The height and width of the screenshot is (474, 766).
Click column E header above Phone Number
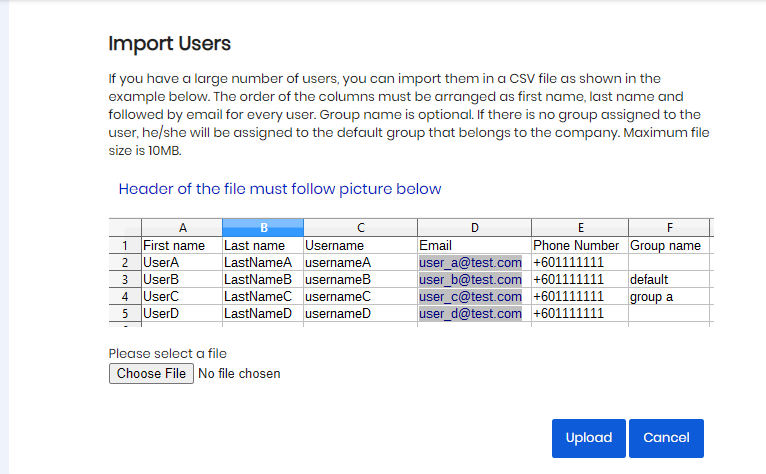(580, 228)
